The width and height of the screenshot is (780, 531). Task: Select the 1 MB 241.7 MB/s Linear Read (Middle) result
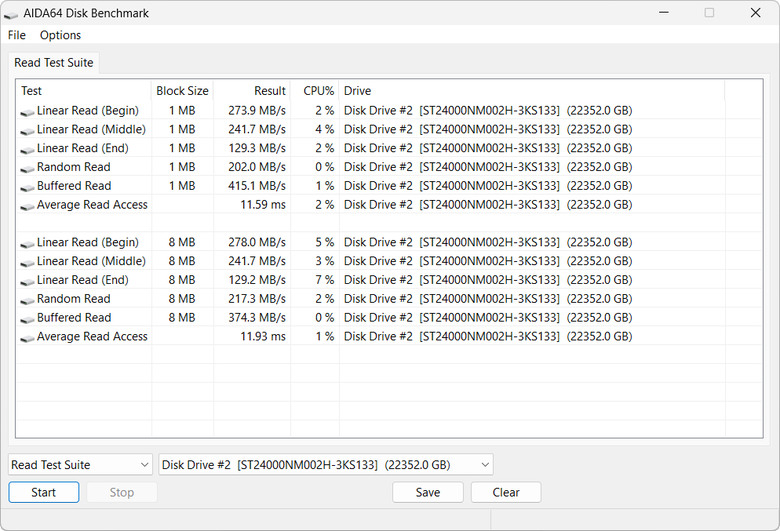coord(257,129)
